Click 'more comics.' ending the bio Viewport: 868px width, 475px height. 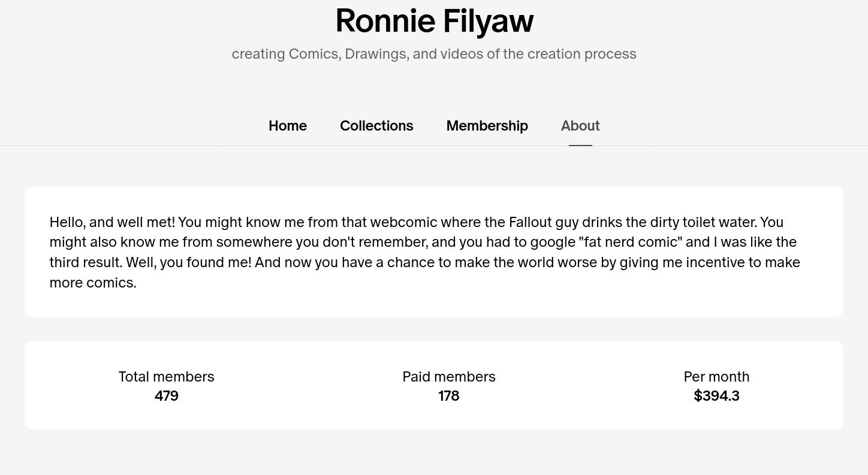click(93, 283)
